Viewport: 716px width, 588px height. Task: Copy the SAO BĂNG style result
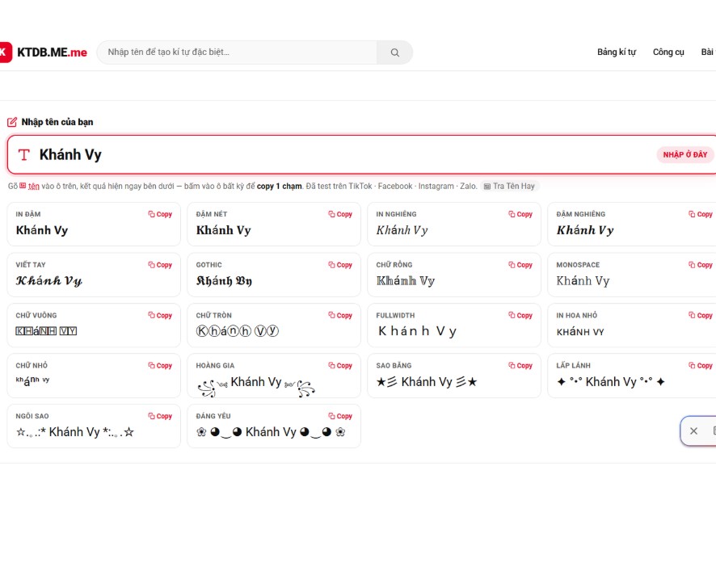tap(520, 366)
